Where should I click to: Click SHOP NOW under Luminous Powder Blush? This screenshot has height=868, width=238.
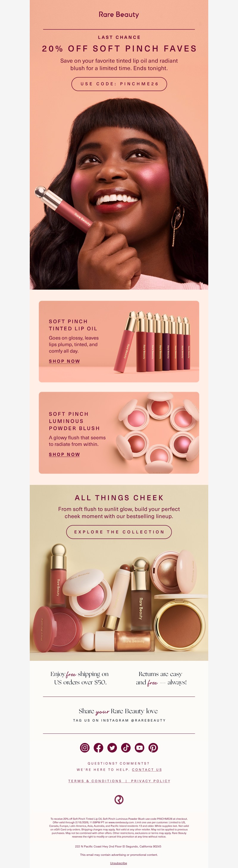click(64, 455)
